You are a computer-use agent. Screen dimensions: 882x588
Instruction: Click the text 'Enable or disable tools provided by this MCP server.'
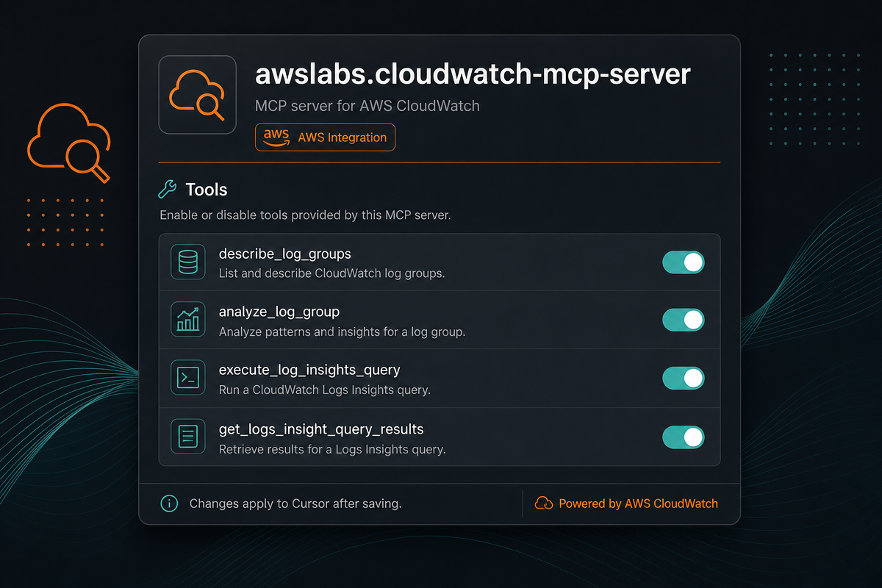(x=305, y=216)
